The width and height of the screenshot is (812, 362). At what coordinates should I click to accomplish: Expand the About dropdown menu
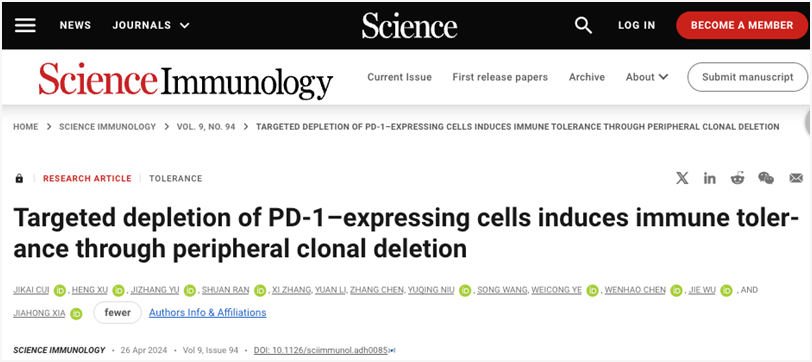pos(647,77)
